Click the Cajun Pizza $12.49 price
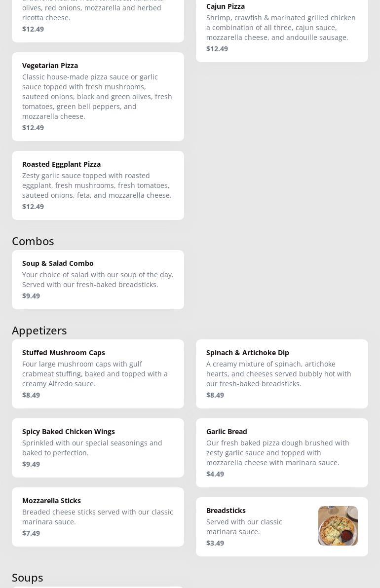The height and width of the screenshot is (588, 380). [x=217, y=49]
